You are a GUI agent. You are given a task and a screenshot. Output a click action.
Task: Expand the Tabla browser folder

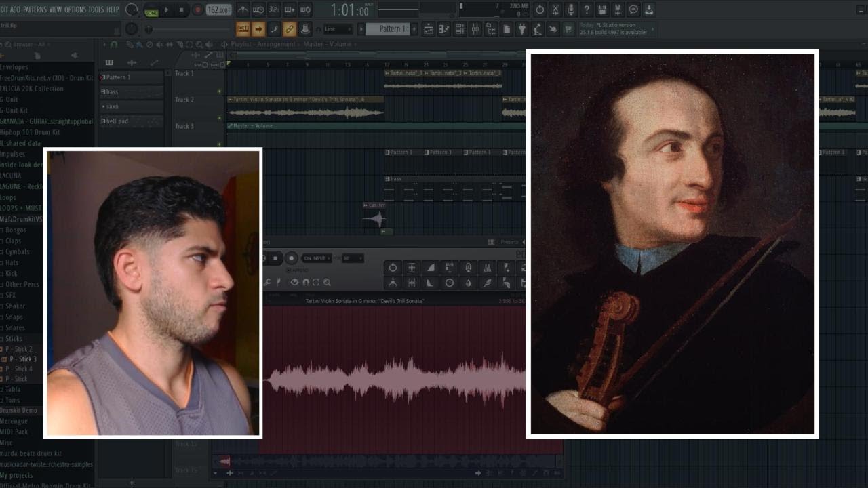pyautogui.click(x=13, y=389)
